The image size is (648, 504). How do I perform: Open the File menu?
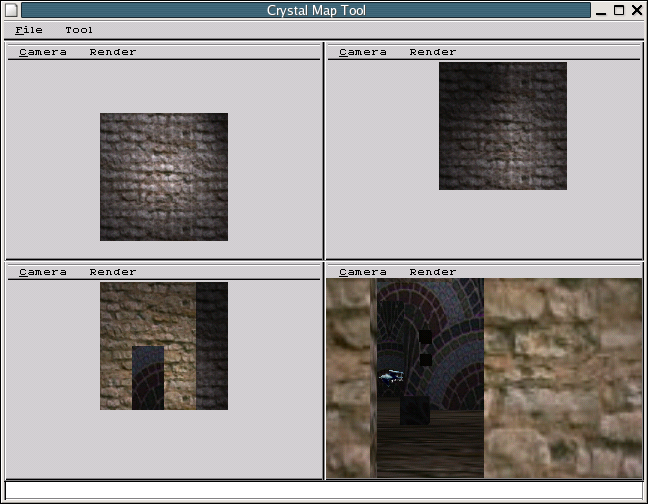29,30
